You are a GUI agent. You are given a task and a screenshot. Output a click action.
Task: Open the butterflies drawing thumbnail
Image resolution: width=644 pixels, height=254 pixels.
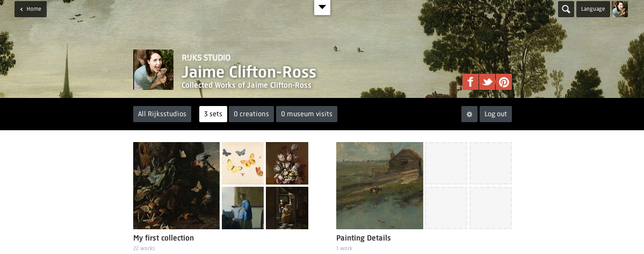[243, 163]
